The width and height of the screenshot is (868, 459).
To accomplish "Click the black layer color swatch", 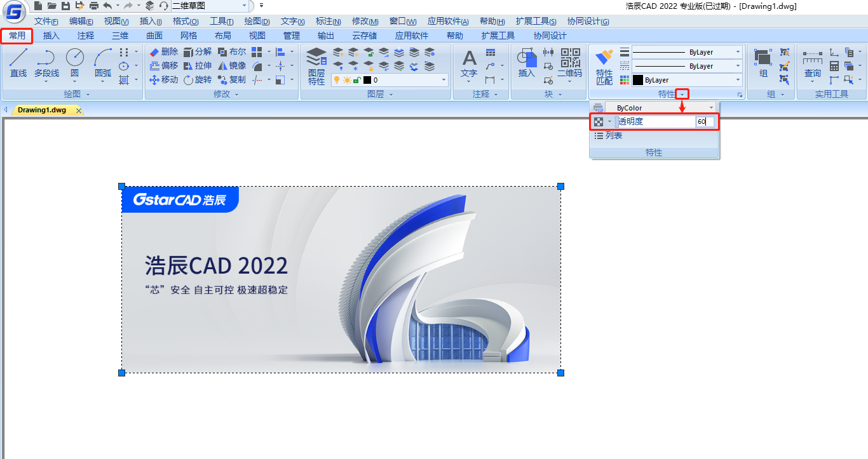I will [367, 80].
